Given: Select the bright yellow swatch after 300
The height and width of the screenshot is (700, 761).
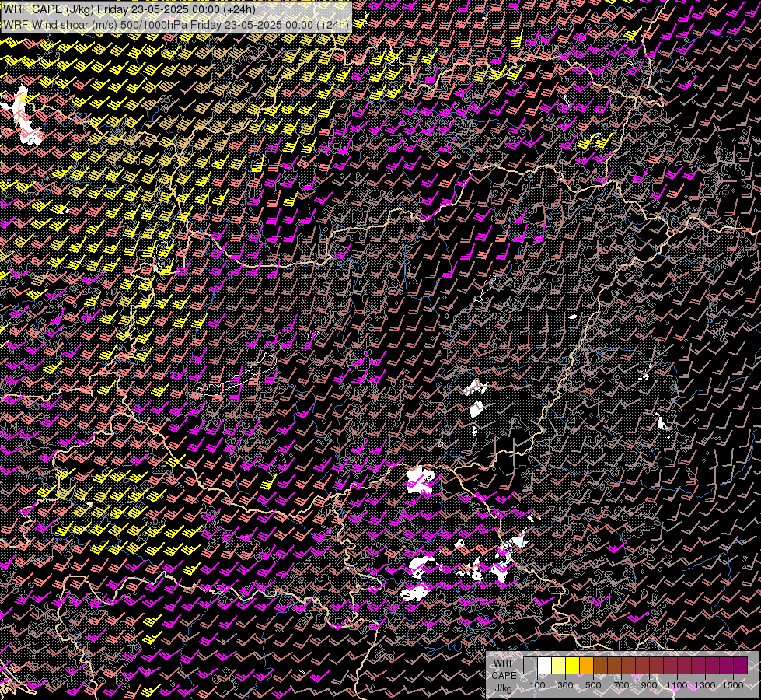Looking at the screenshot, I should [573, 665].
